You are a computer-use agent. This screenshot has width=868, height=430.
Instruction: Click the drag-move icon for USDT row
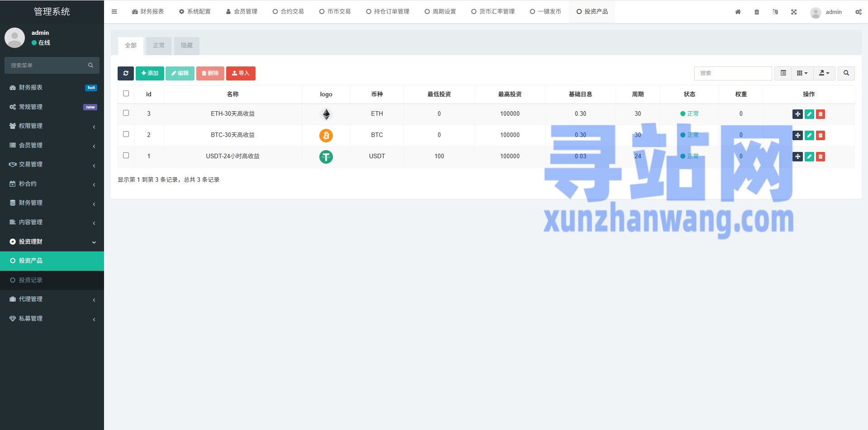pyautogui.click(x=797, y=156)
